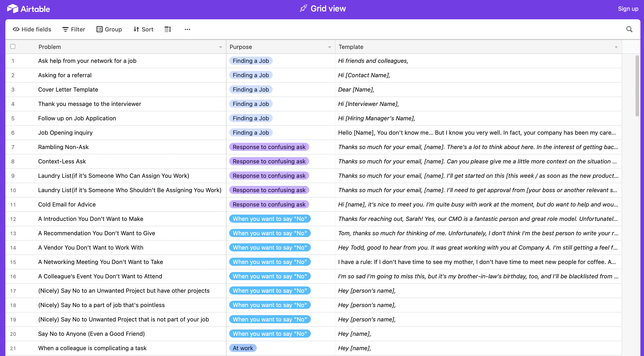Open the search magnifier icon
644x356 pixels.
629,29
